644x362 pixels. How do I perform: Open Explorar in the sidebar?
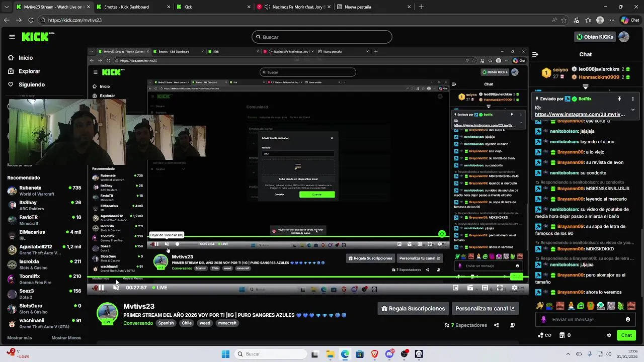click(29, 71)
